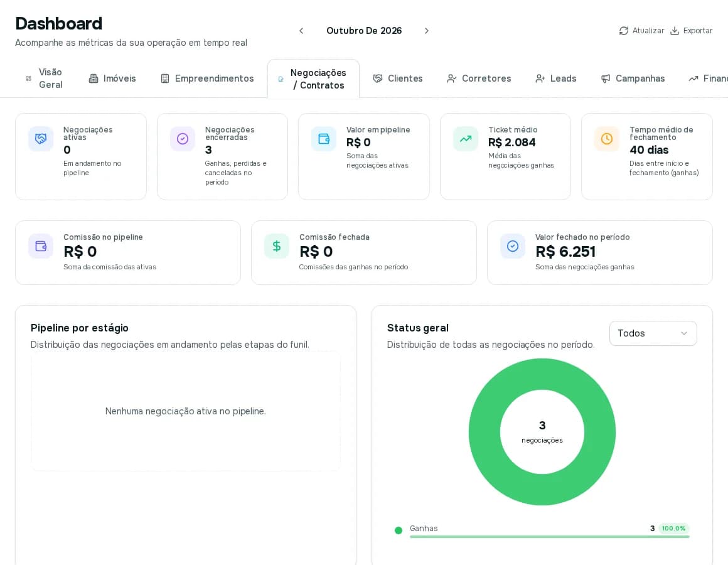Click the wallet icon on Comissão no pipeline card
This screenshot has width=728, height=565.
pos(41,246)
